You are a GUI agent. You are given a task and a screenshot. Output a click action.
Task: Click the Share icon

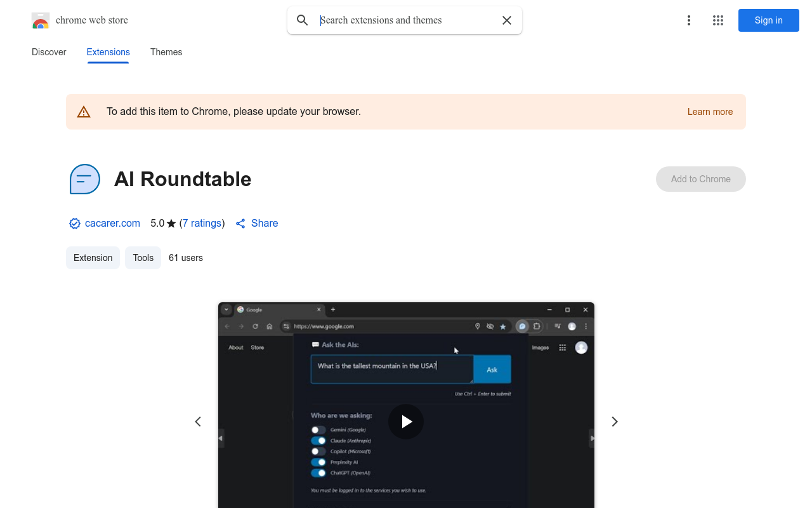[240, 224]
